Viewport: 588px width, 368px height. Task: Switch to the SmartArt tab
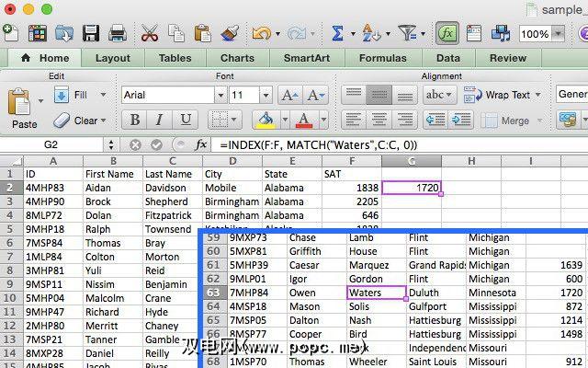(x=307, y=58)
